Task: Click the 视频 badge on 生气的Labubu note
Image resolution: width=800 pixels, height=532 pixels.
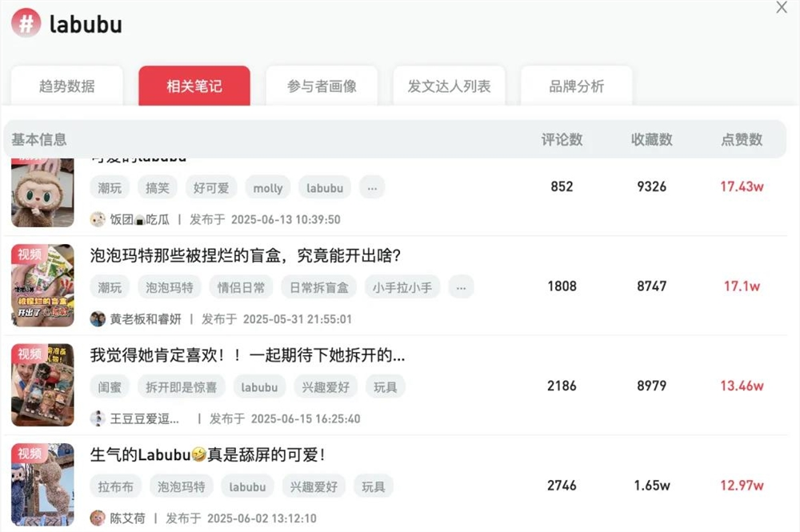Action: (x=31, y=454)
